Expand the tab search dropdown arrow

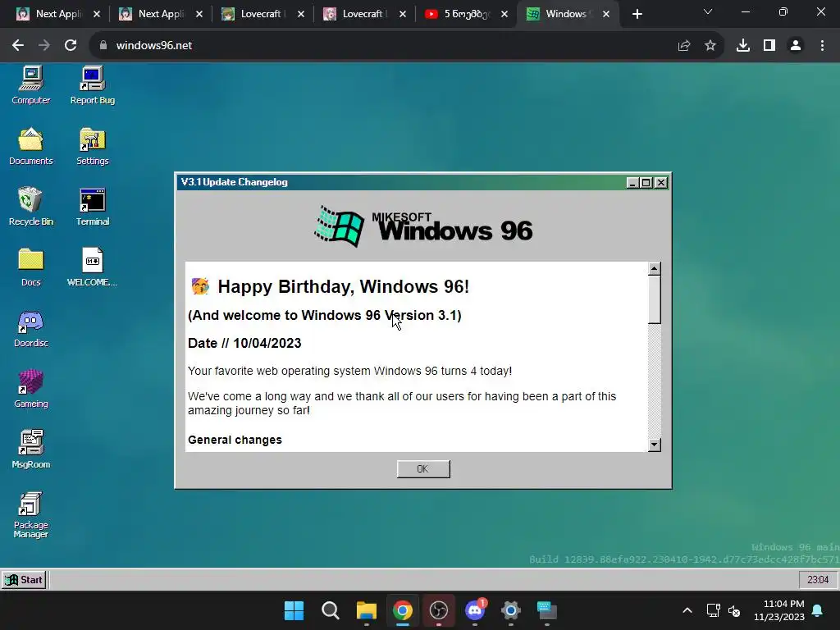pos(708,11)
